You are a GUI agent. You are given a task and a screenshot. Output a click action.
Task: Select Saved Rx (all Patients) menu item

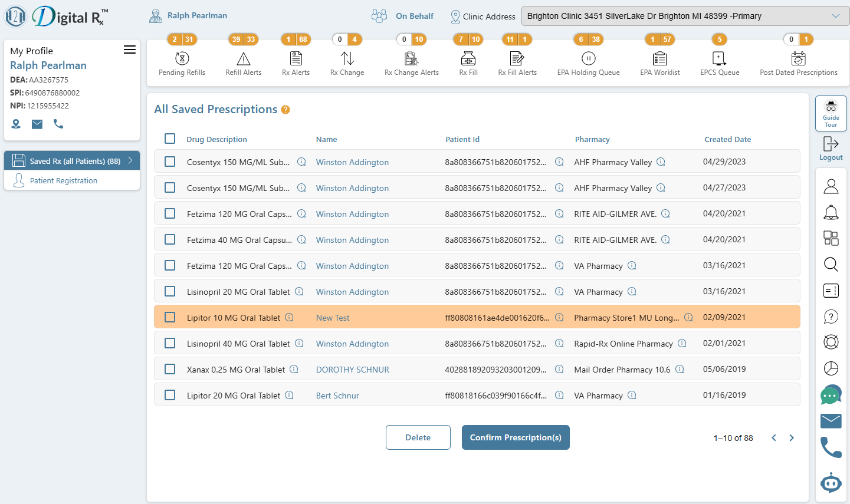pos(72,161)
